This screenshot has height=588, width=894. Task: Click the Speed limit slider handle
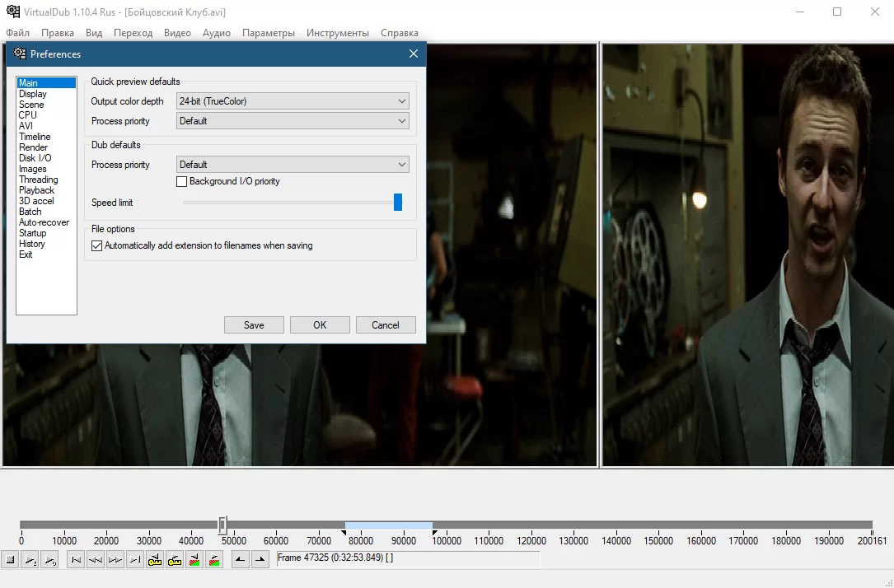pos(398,202)
